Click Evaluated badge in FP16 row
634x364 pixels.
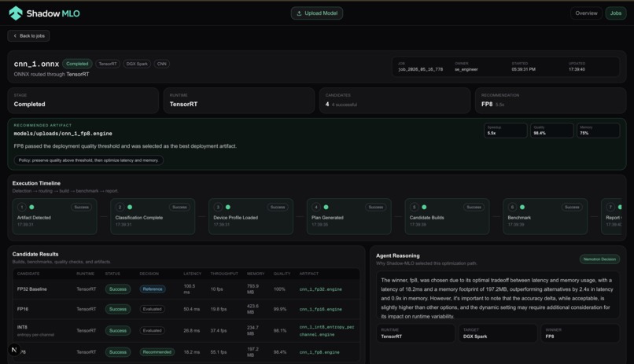152,310
